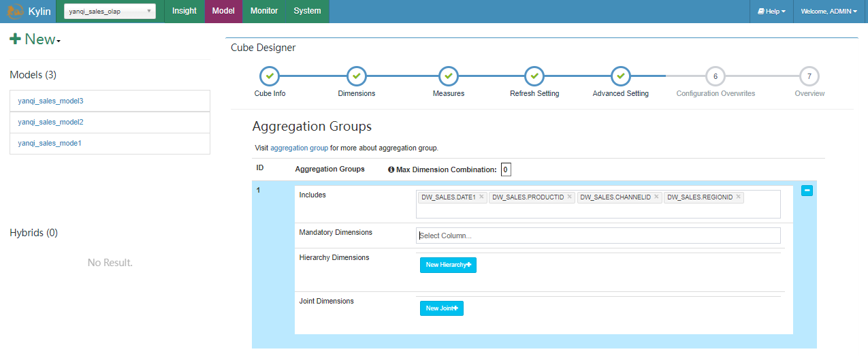Go to the Advanced Setting step circle

(620, 76)
